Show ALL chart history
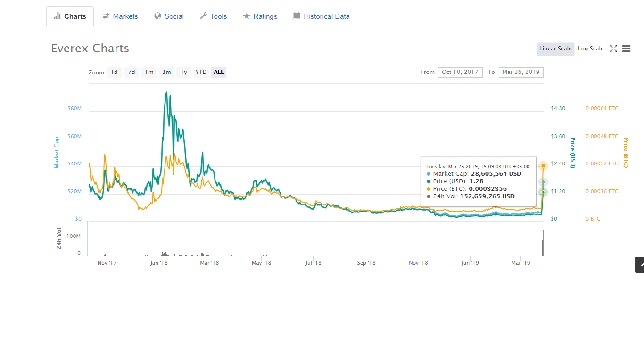 click(x=219, y=72)
